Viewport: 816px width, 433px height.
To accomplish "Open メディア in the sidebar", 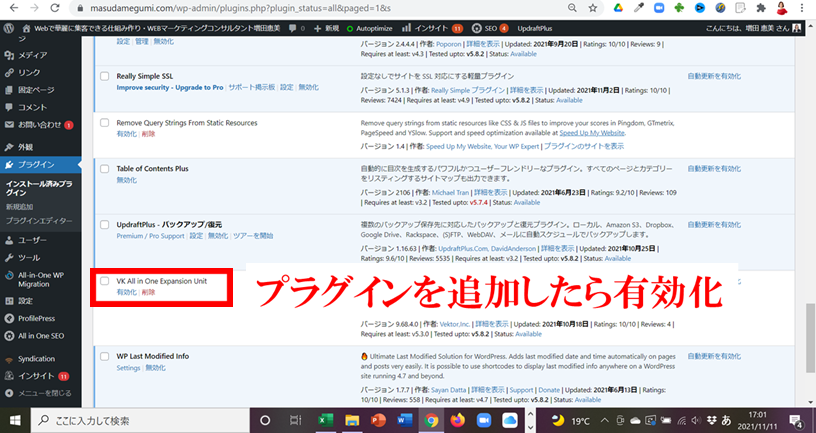I will [x=32, y=55].
